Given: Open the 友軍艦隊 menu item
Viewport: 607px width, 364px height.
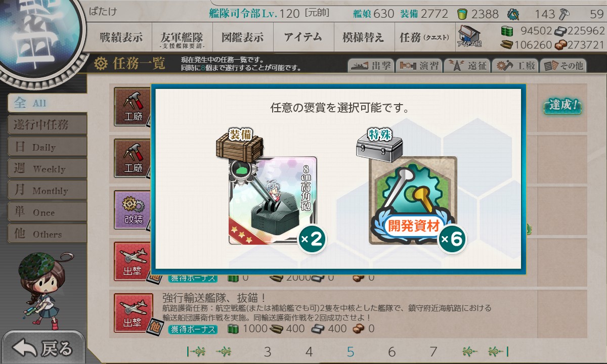Looking at the screenshot, I should (x=182, y=38).
